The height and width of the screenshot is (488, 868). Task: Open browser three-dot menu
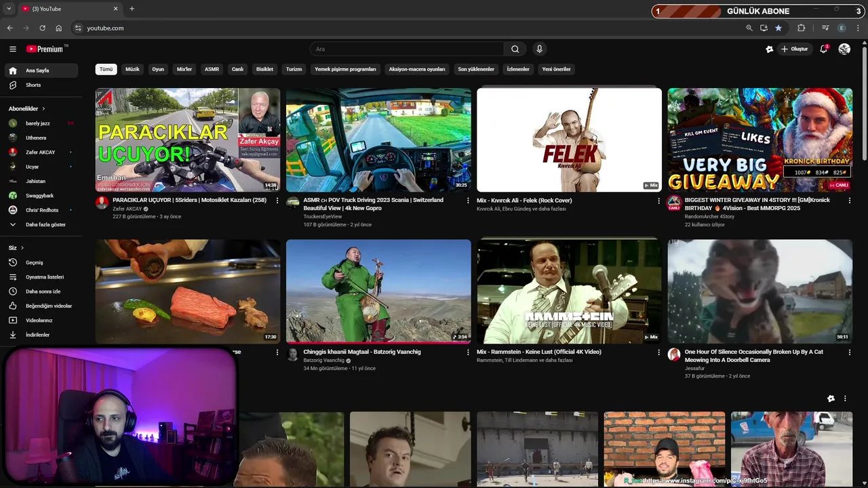(x=858, y=28)
